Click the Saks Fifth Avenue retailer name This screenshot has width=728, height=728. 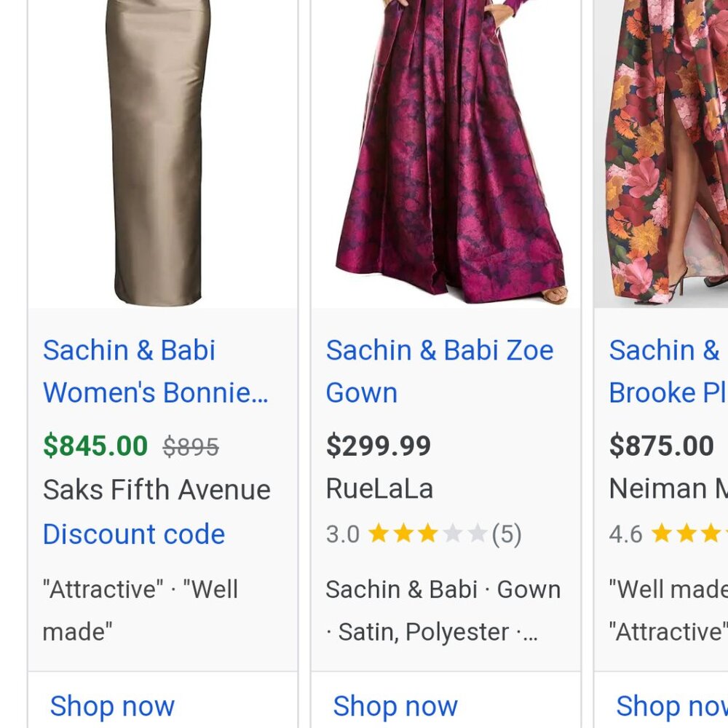click(157, 489)
